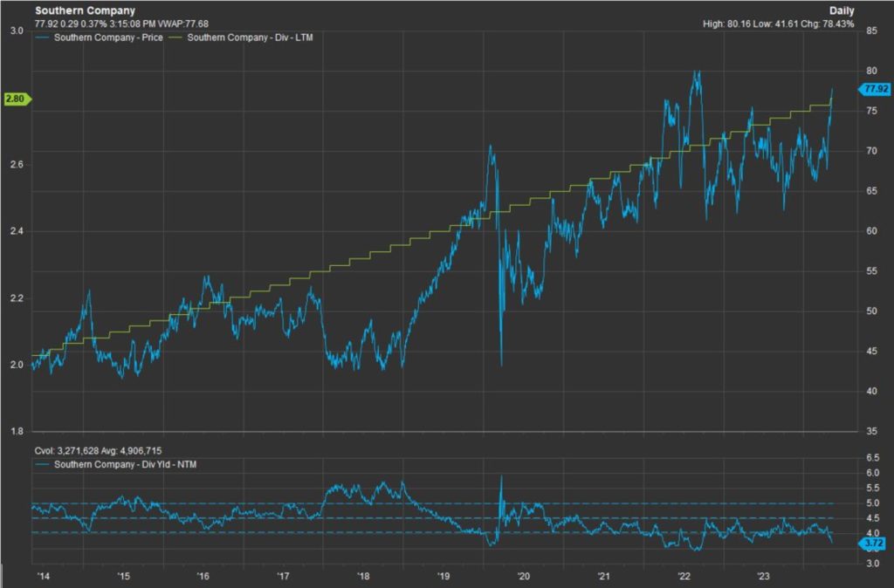Click the '15 year axis label

pos(124,576)
